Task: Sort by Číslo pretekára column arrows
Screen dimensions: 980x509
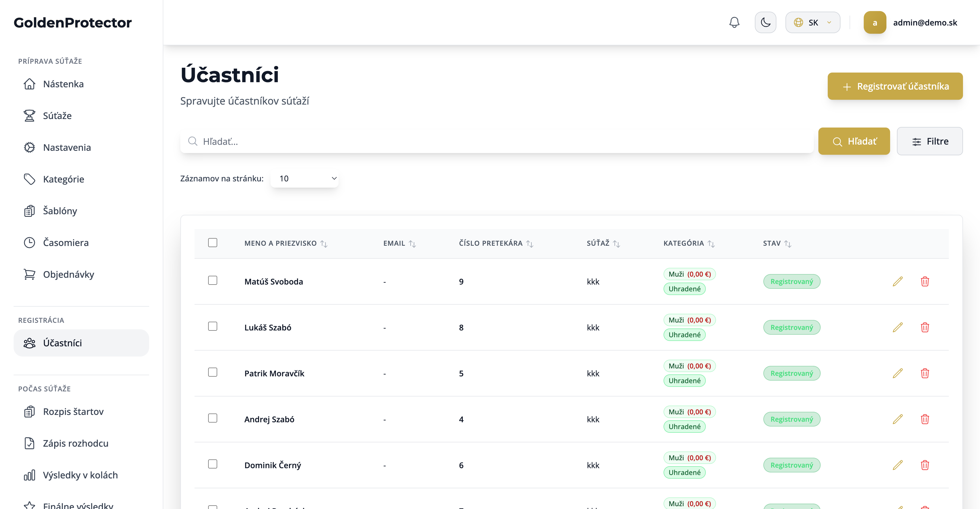Action: (x=530, y=244)
